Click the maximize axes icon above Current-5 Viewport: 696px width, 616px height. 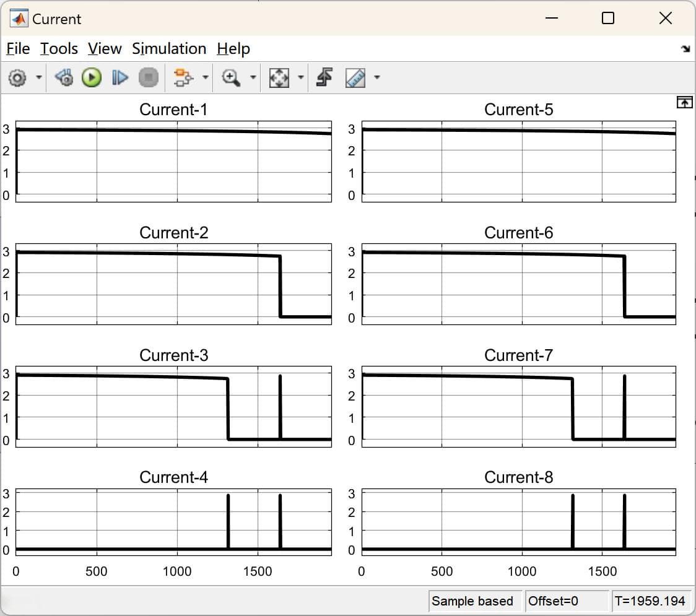[x=684, y=103]
